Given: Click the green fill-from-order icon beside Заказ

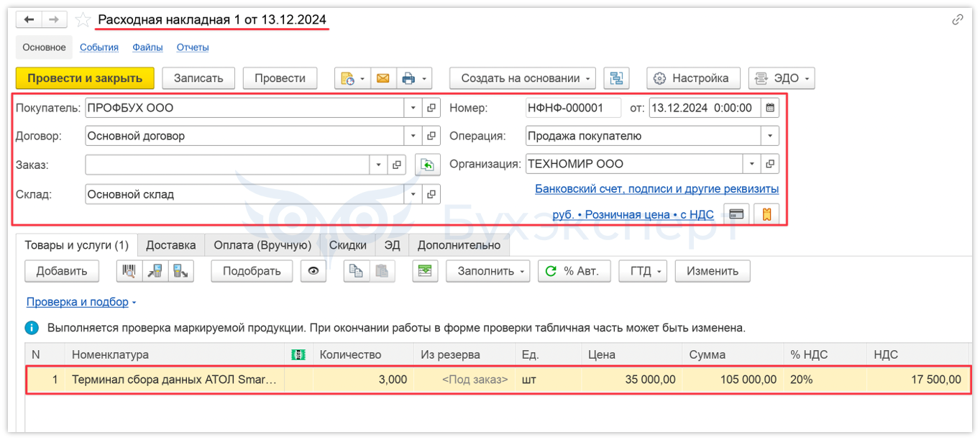Looking at the screenshot, I should tap(427, 165).
